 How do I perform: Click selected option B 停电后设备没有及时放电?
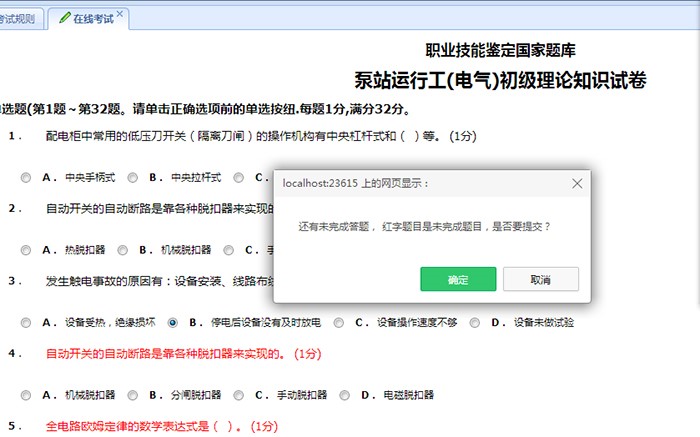click(173, 323)
